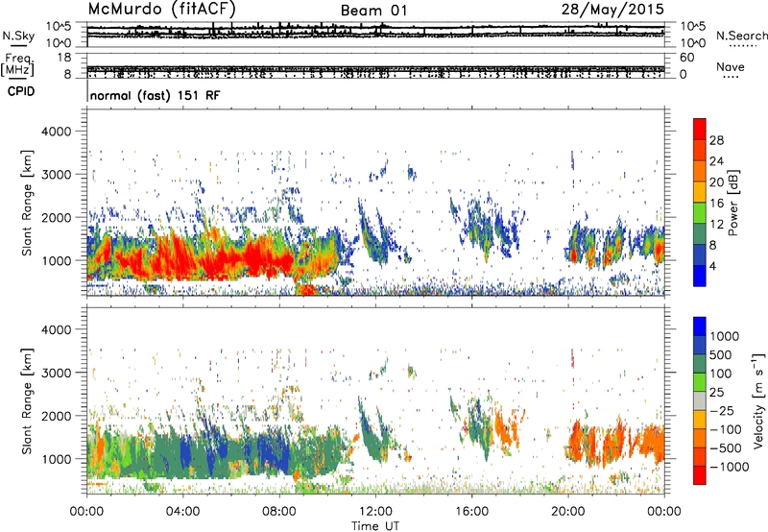
Task: Click the '12:00' time tick label
Action: pyautogui.click(x=375, y=512)
